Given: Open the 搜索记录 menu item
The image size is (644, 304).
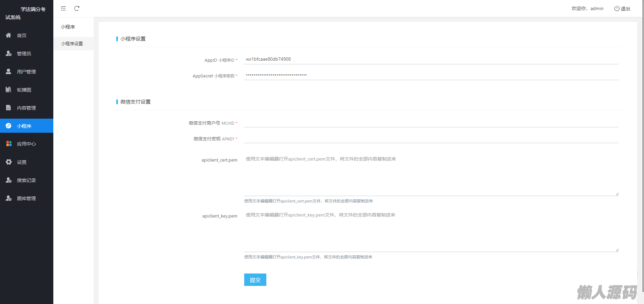Looking at the screenshot, I should 26,180.
